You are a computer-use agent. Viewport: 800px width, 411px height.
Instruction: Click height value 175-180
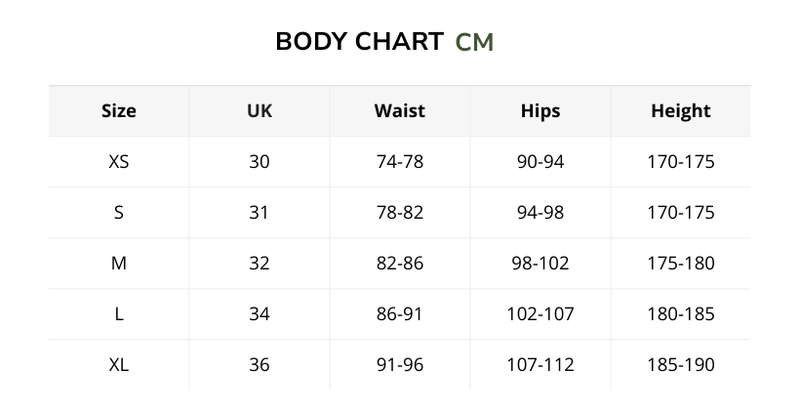pyautogui.click(x=680, y=264)
